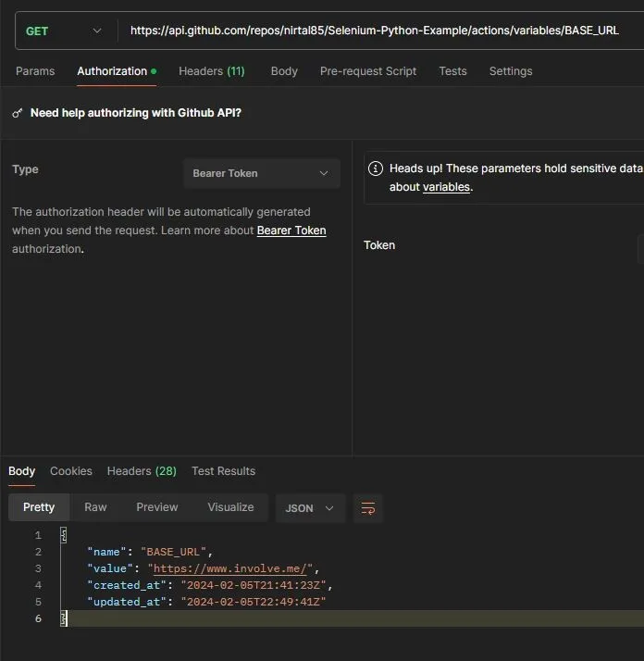Open the variables link in heads up notice

446,187
